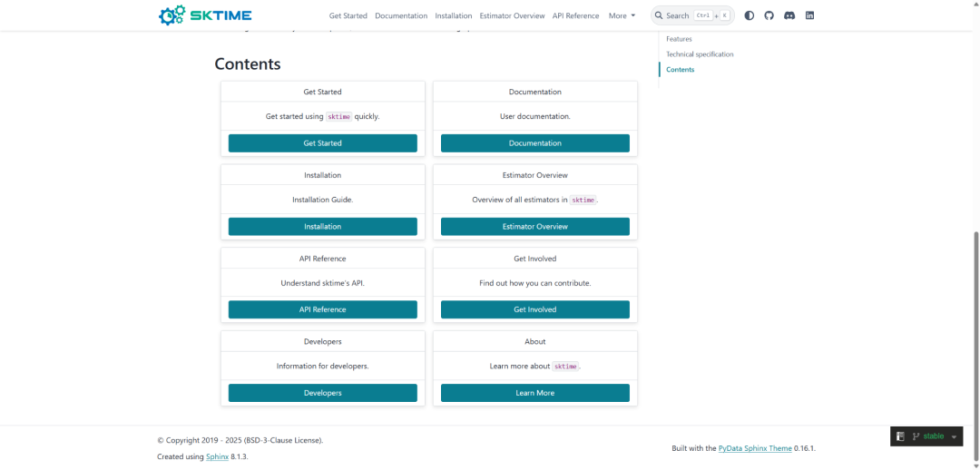Screen dimensions: 980x470
Task: Click the teal Installation button
Action: coord(322,226)
